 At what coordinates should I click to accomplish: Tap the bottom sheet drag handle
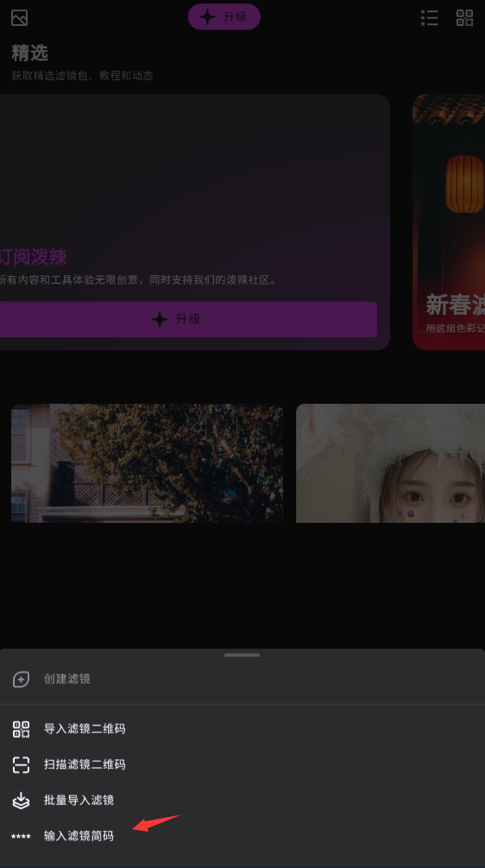click(242, 655)
